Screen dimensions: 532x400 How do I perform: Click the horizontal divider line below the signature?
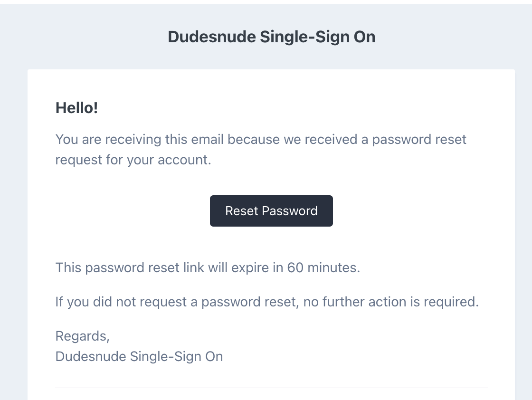(x=271, y=388)
